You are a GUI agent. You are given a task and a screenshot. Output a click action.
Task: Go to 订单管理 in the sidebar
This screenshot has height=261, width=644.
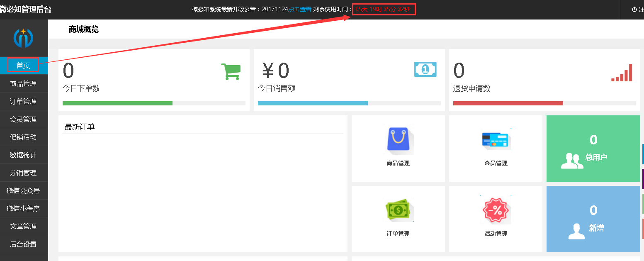point(23,101)
